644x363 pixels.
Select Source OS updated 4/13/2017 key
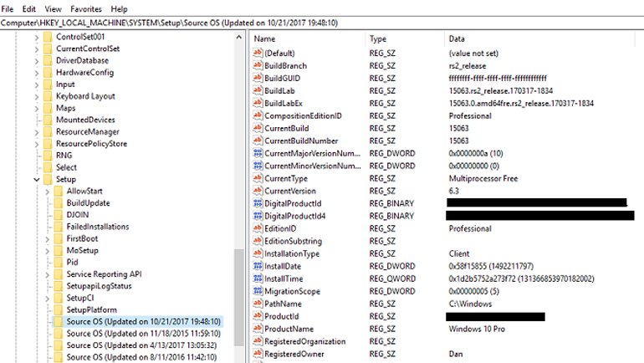click(x=141, y=345)
